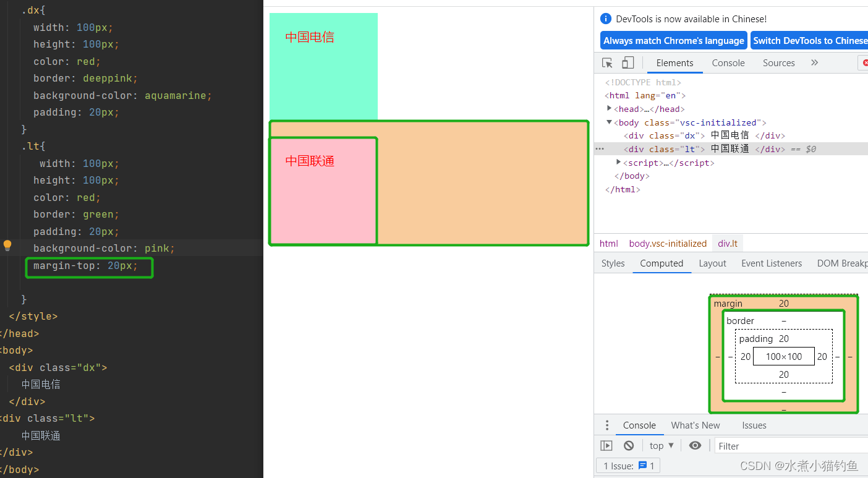Open the Console tab in top toolbar
This screenshot has height=478, width=868.
(728, 63)
